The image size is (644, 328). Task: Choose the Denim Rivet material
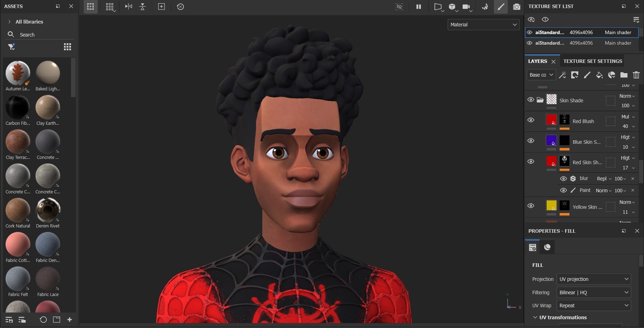coord(48,210)
